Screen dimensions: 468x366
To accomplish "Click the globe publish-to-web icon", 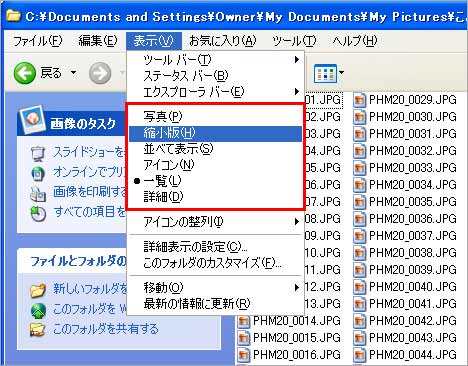I will [38, 311].
